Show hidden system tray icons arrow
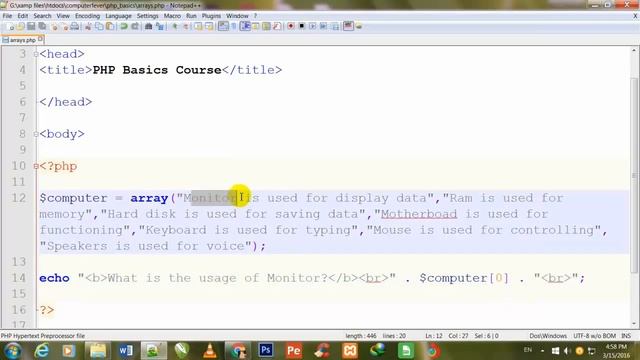 (x=542, y=351)
